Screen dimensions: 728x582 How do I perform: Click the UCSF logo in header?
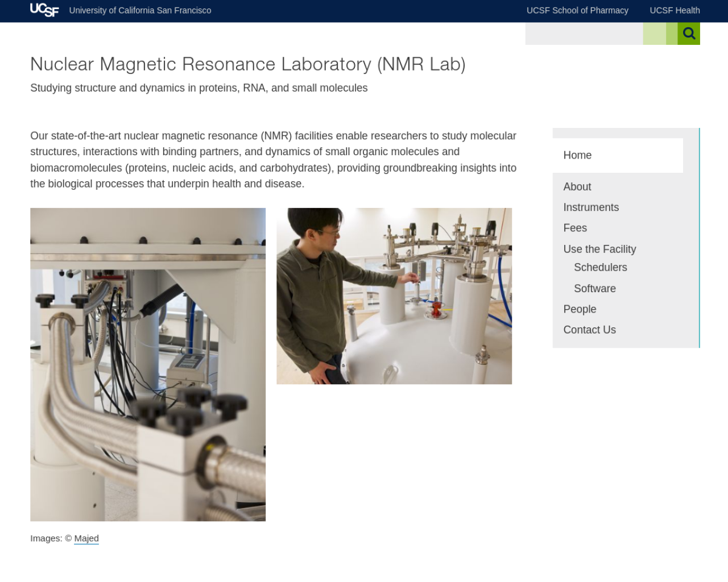(44, 10)
